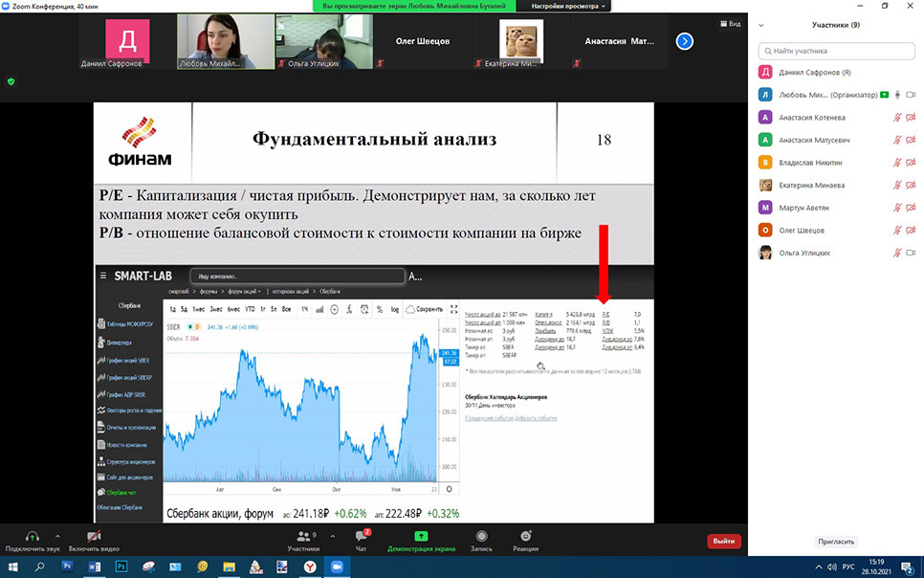Switch layout using the Вид button
Screen dimensions: 924x578
729,24
